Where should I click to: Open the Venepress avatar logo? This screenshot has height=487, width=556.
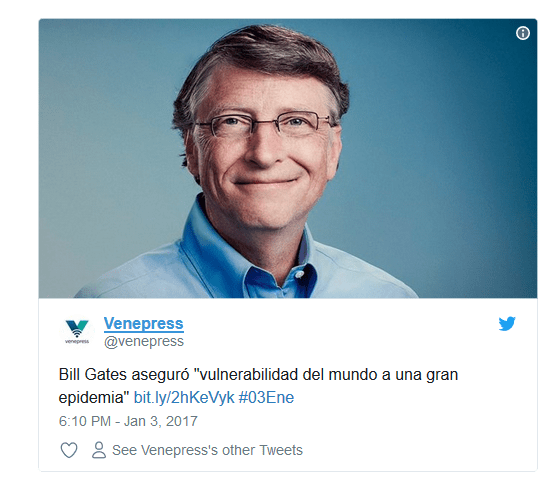point(77,332)
